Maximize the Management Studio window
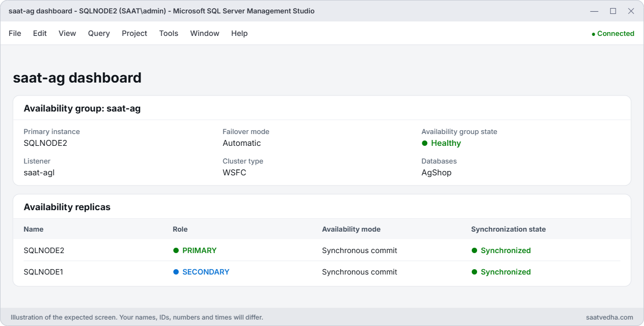The width and height of the screenshot is (644, 326). click(613, 11)
